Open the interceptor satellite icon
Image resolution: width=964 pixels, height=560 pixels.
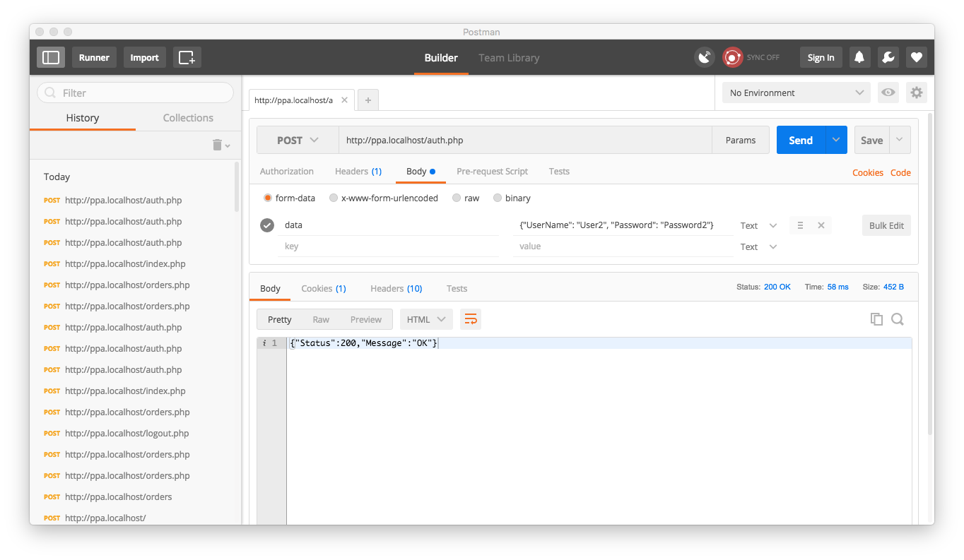pos(705,57)
